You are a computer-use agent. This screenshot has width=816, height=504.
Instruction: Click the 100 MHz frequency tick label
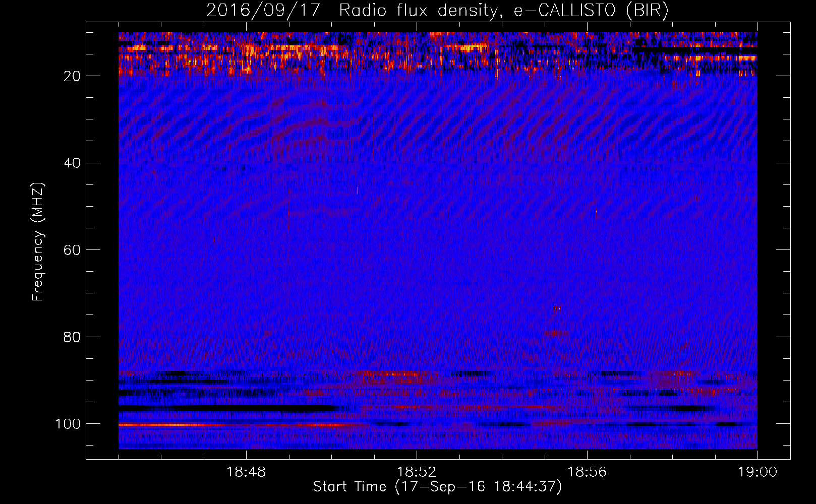click(68, 424)
